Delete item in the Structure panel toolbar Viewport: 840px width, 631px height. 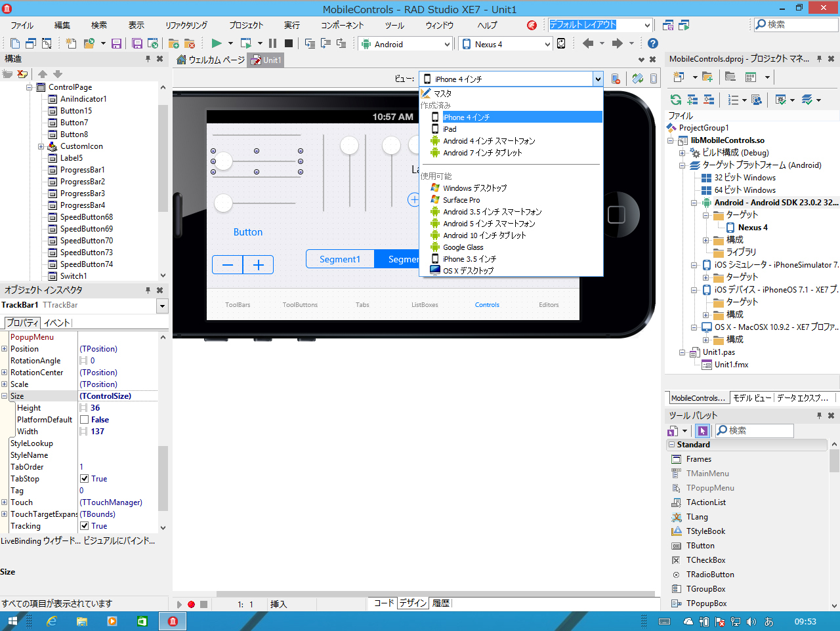click(23, 74)
